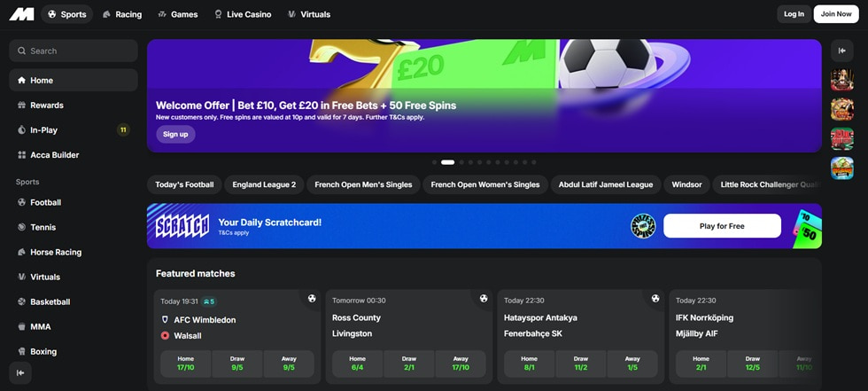This screenshot has width=868, height=391.
Task: Select the third carousel dot
Action: point(461,162)
